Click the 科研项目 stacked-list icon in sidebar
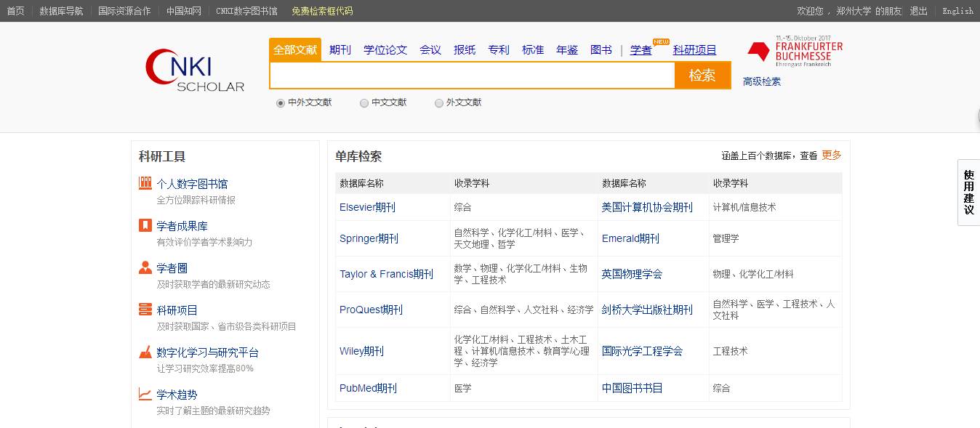The image size is (980, 428). 145,310
